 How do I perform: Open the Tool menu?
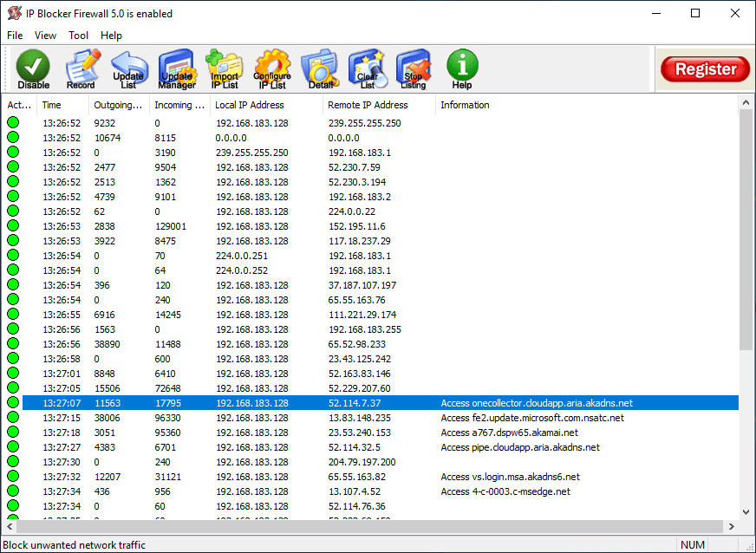(78, 36)
